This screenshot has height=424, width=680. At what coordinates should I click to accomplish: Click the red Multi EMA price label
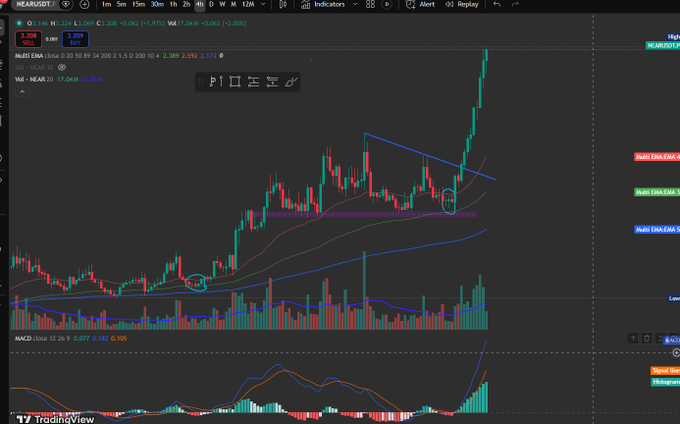(657, 157)
